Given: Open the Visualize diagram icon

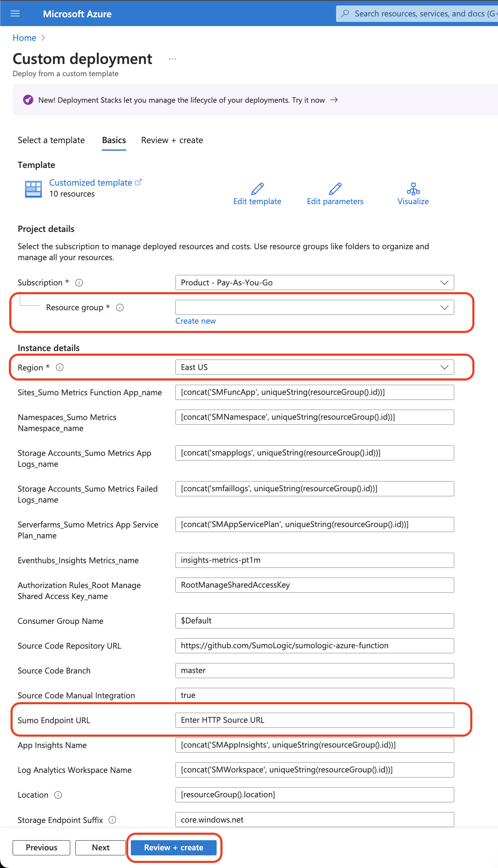Looking at the screenshot, I should tap(413, 189).
